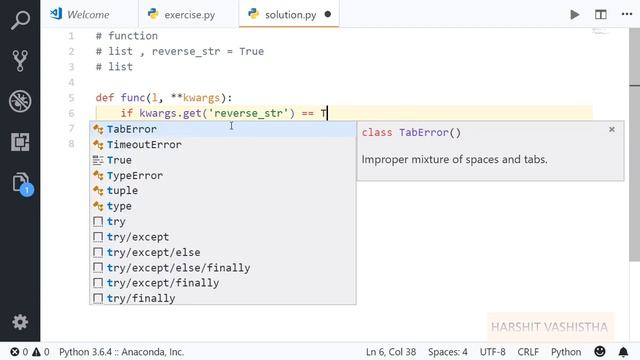Open the Source Control view
This screenshot has width=640, height=360.
click(x=20, y=60)
